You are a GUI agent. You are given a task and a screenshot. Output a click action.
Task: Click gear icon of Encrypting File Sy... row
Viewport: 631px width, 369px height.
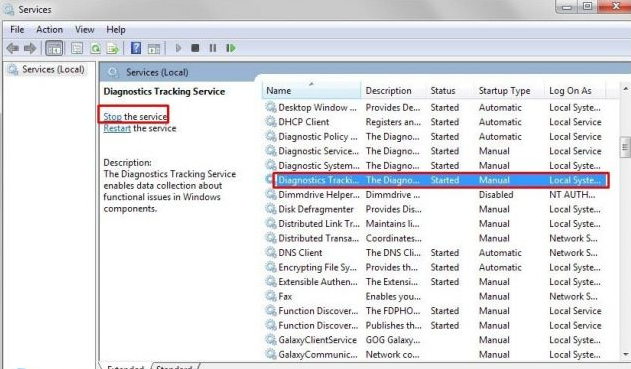point(271,267)
